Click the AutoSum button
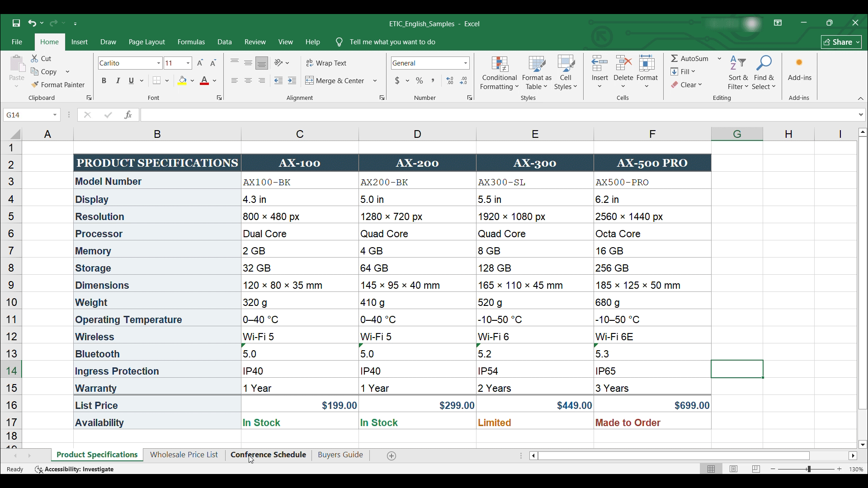868x488 pixels. 690,59
